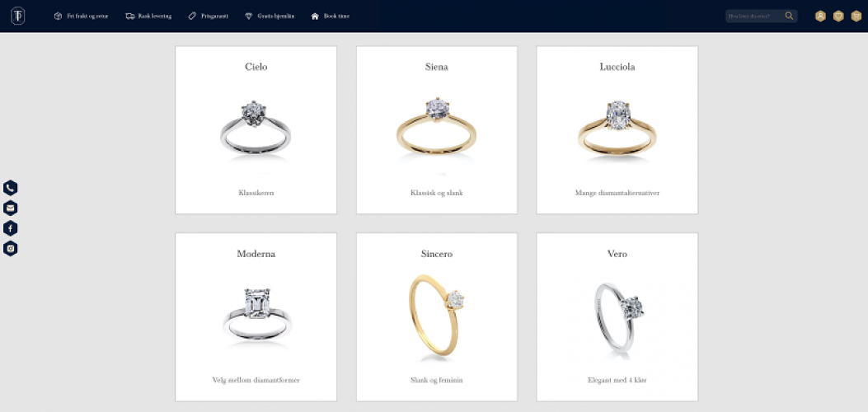Go to homepage via site logo
Viewport: 868px width, 412px height.
tap(17, 16)
